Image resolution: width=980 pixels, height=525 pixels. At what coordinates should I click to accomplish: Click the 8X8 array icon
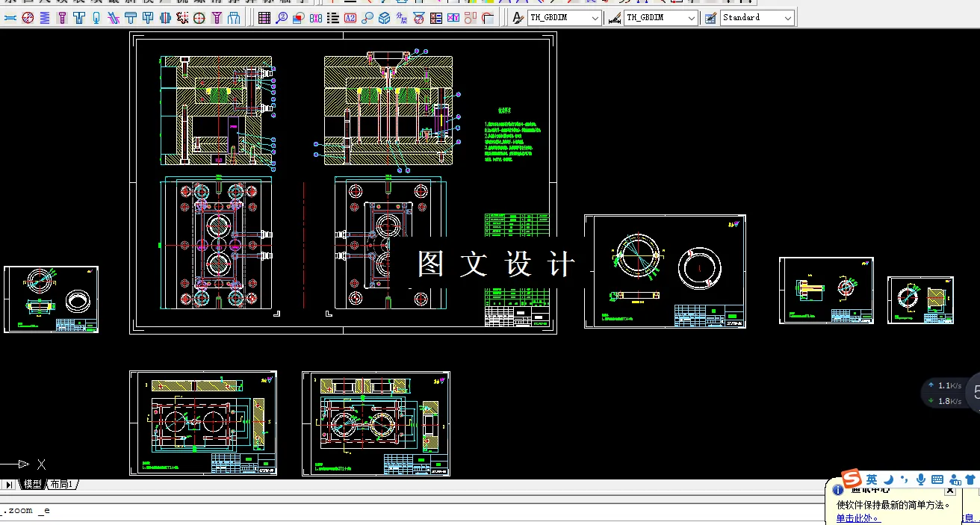point(316,17)
